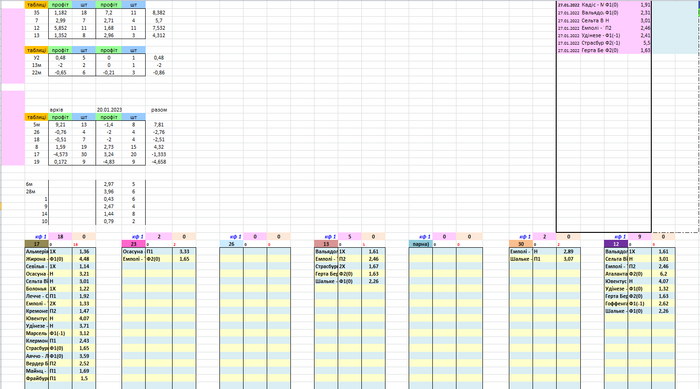Click the odds cell 6,2 in table 12
The height and width of the screenshot is (389, 700).
pyautogui.click(x=663, y=274)
